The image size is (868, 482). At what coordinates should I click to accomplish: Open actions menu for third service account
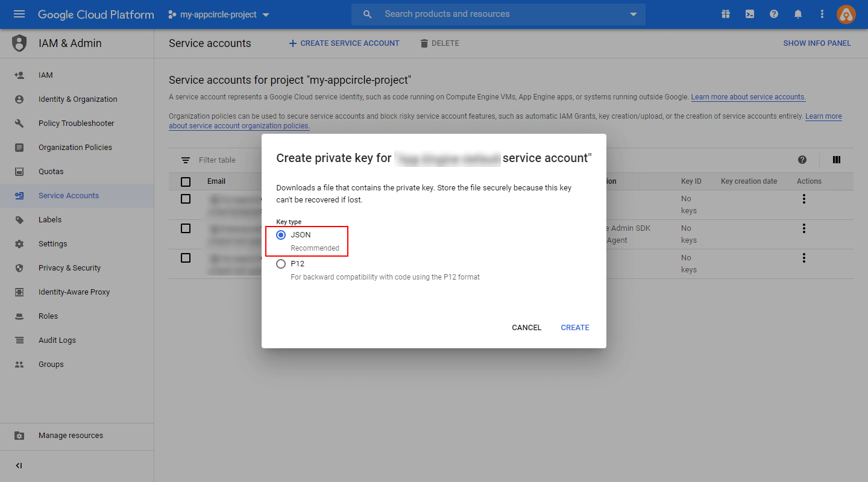click(x=804, y=258)
